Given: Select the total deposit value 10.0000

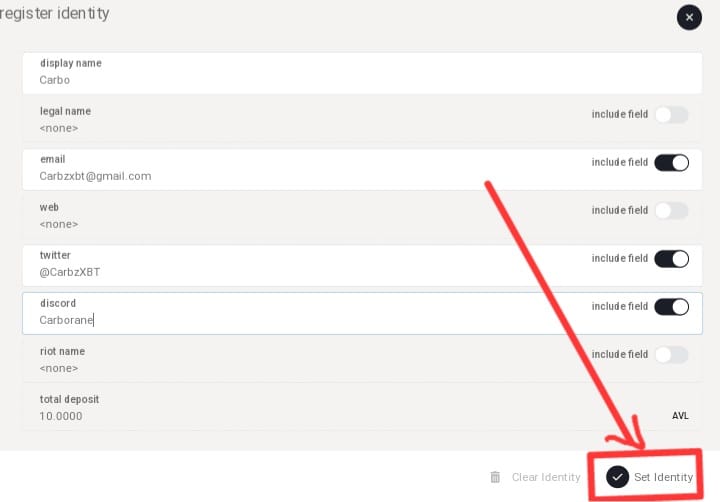Looking at the screenshot, I should click(x=61, y=416).
